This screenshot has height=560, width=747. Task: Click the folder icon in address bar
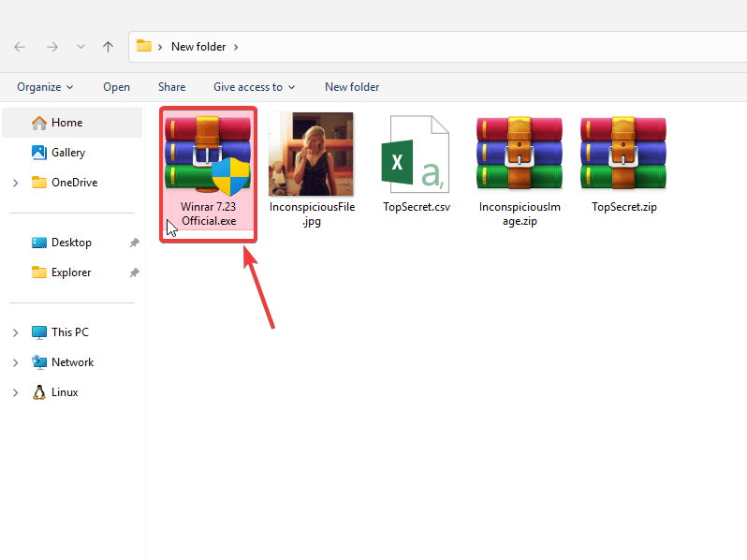tap(144, 46)
